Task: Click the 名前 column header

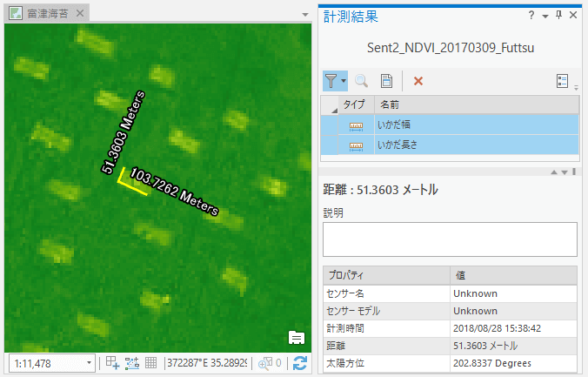Action: 390,104
